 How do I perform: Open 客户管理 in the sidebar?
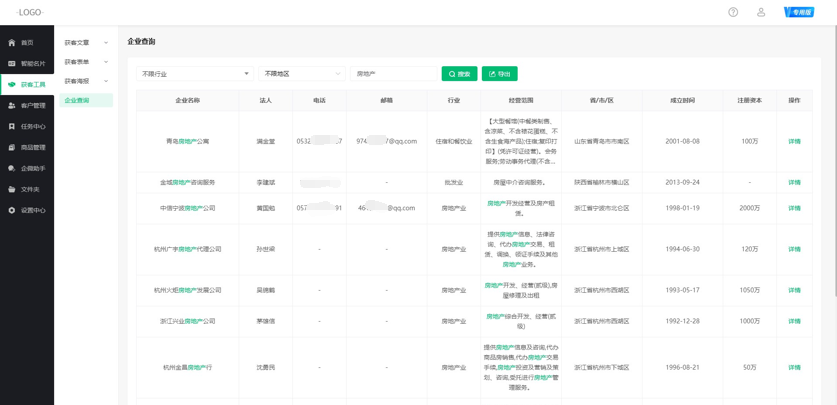pyautogui.click(x=32, y=106)
